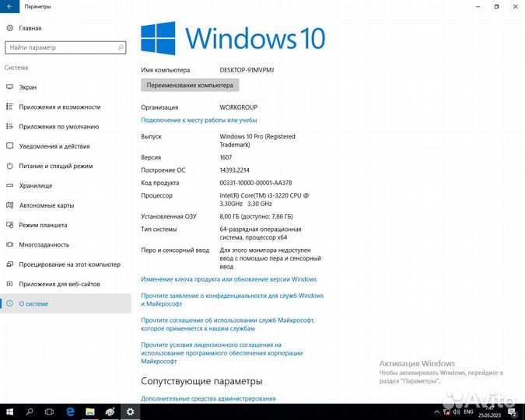Click the О системе info icon
Image resolution: width=525 pixels, height=420 pixels.
coord(9,303)
